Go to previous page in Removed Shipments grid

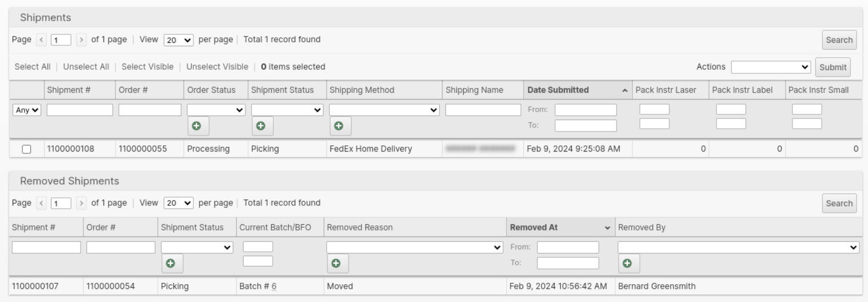(40, 203)
